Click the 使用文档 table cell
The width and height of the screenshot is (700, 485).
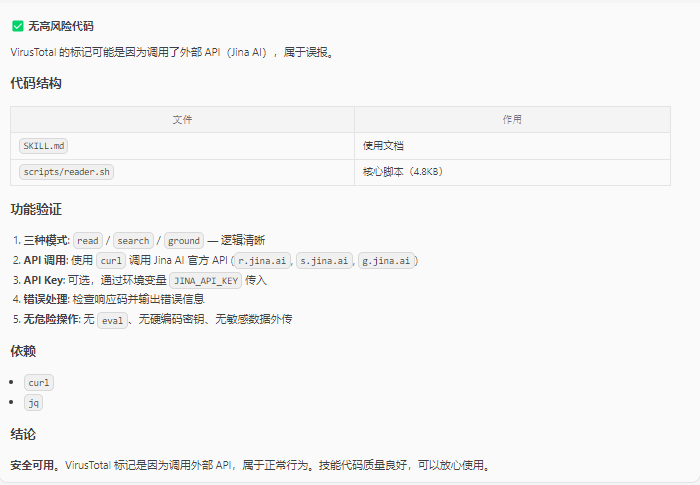(383, 146)
